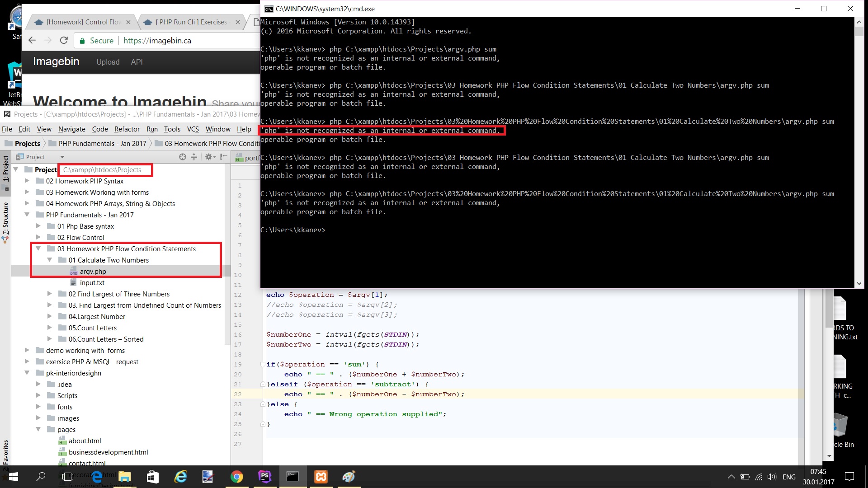Click the API link on Imagebin
Screen dimensions: 868x488
pyautogui.click(x=137, y=62)
